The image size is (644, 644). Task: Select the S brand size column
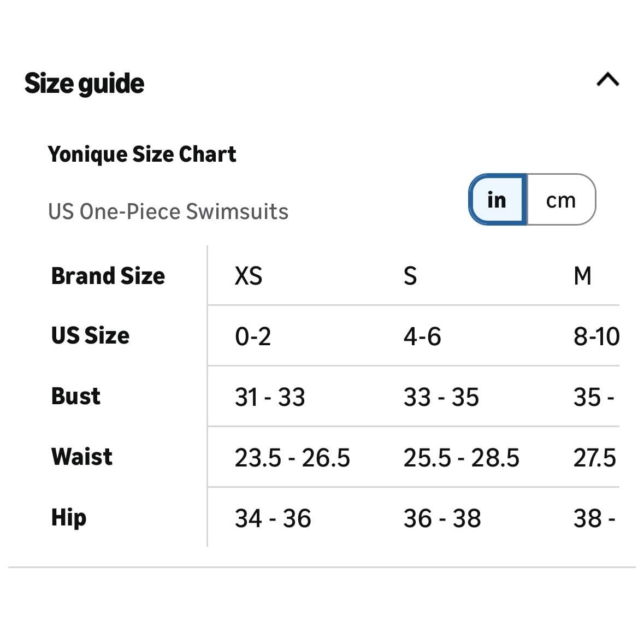click(x=410, y=276)
